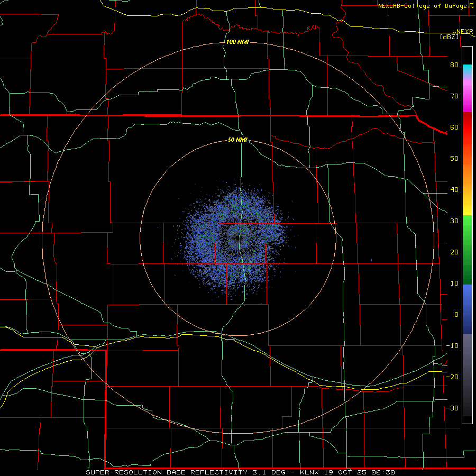Click the NEXR label above the color bar
The width and height of the screenshot is (476, 476).
(x=464, y=32)
